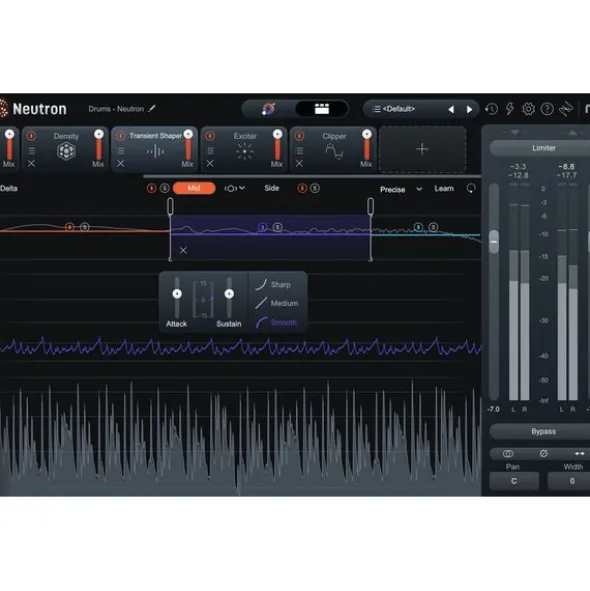
Task: Open the preset list icon beside <Default>
Action: click(376, 109)
